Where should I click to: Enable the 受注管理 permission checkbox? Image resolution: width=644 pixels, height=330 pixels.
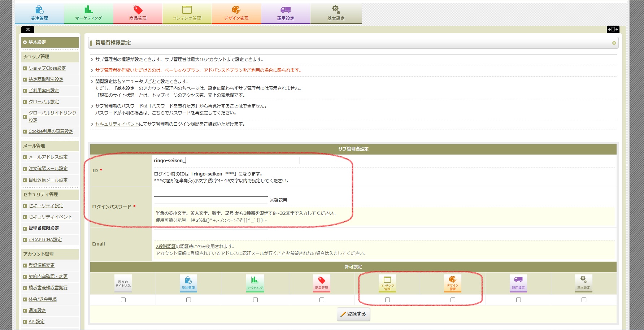188,300
